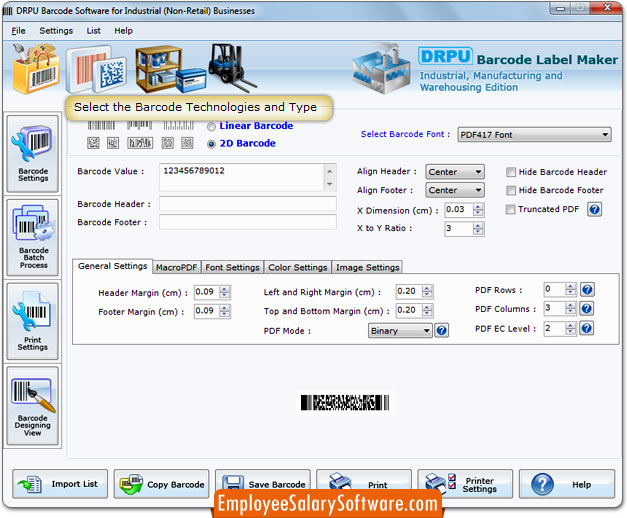Image resolution: width=627 pixels, height=518 pixels.
Task: Adjust the PDF Rows spinner
Action: tap(571, 289)
